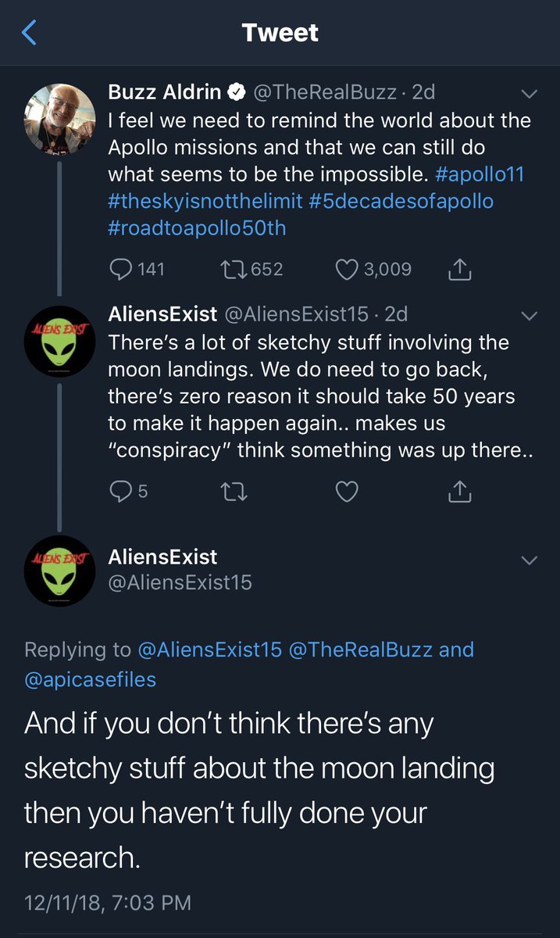Retweet AliensExist's sketchy stuff tweet

(234, 491)
